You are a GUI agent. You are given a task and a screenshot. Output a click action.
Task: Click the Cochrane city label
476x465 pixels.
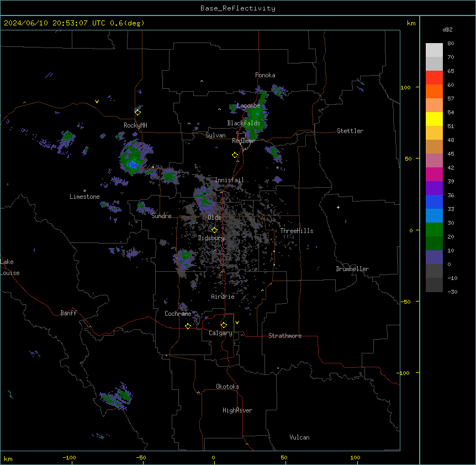pos(178,314)
